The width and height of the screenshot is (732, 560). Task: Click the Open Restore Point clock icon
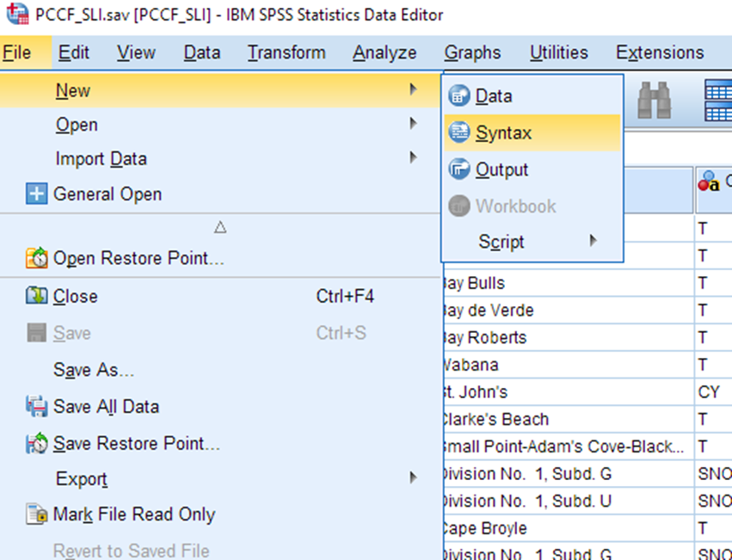(36, 257)
